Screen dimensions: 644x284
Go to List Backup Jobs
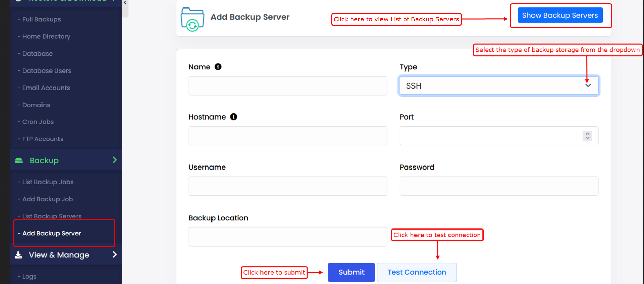click(48, 182)
